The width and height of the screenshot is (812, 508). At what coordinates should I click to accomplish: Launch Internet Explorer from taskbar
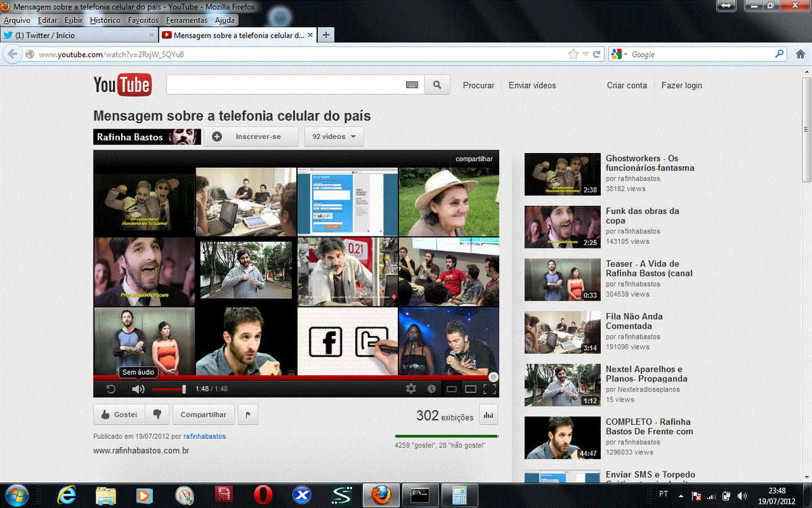[x=66, y=495]
